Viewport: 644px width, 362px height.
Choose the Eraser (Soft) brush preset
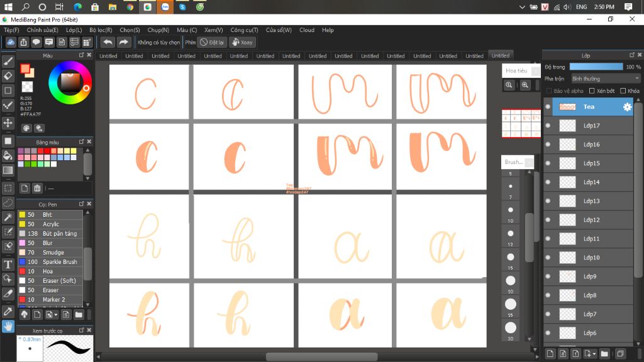(50, 281)
